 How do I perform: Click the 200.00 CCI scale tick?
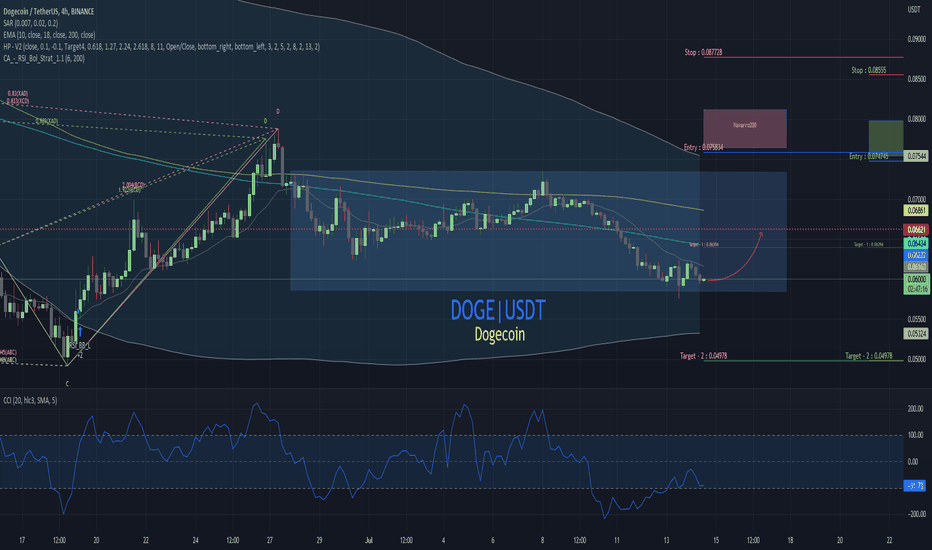tap(915, 409)
